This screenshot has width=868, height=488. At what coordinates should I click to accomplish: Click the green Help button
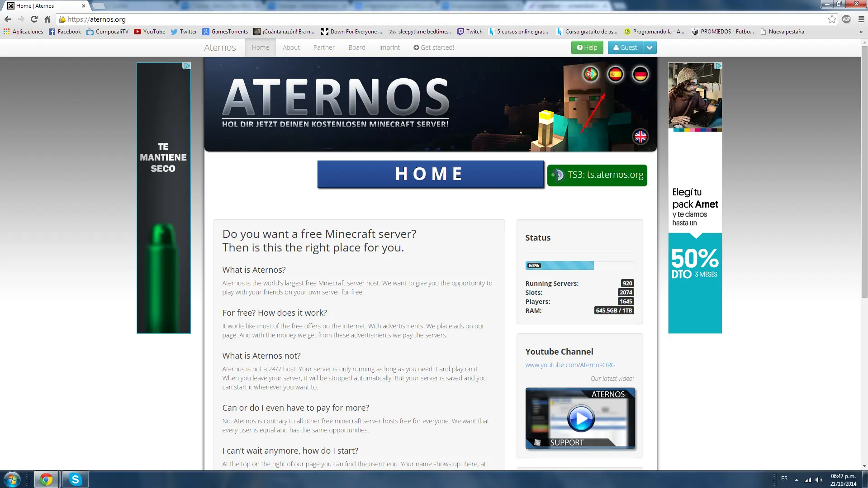click(587, 47)
